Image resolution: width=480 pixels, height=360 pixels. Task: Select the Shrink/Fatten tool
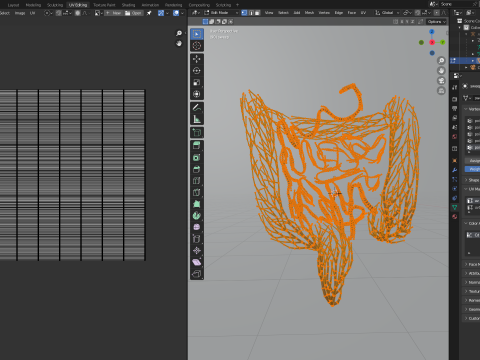(x=197, y=251)
